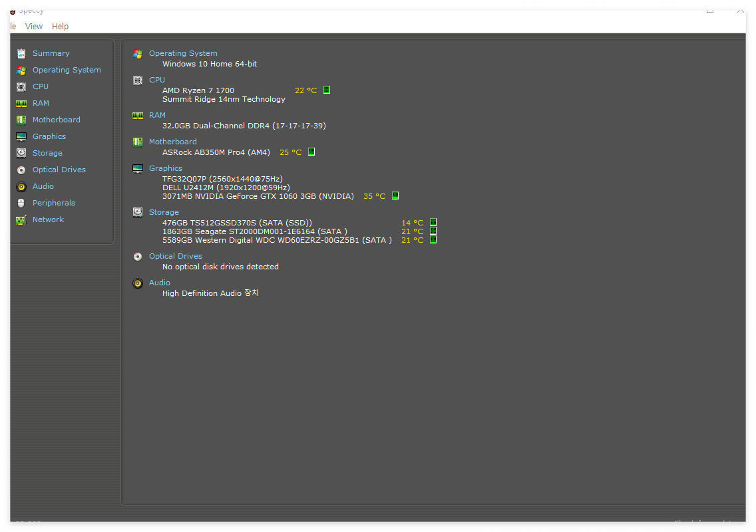Image resolution: width=756 pixels, height=532 pixels.
Task: Click the No optical disk drives detected text
Action: pyautogui.click(x=220, y=267)
